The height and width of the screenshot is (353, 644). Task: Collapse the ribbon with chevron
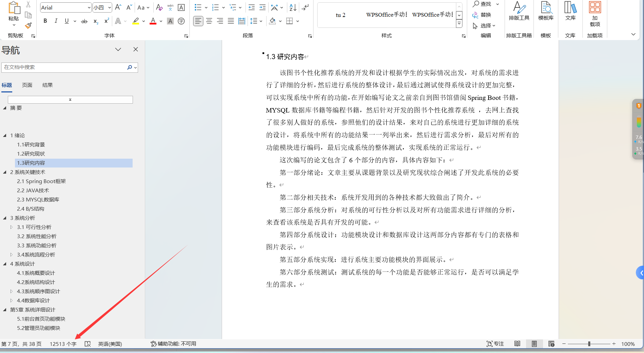click(x=633, y=34)
